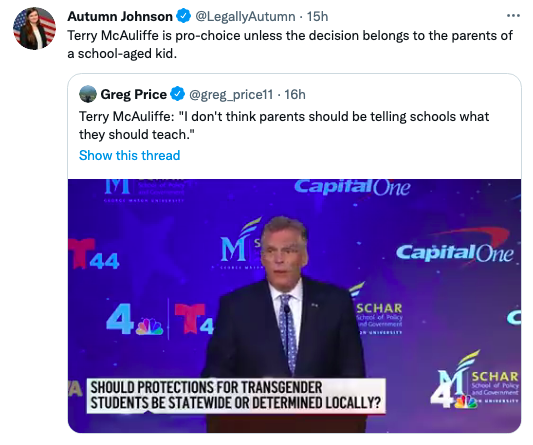The height and width of the screenshot is (445, 533).
Task: Play the McAuliffe debate video thumbnail
Action: 294,306
